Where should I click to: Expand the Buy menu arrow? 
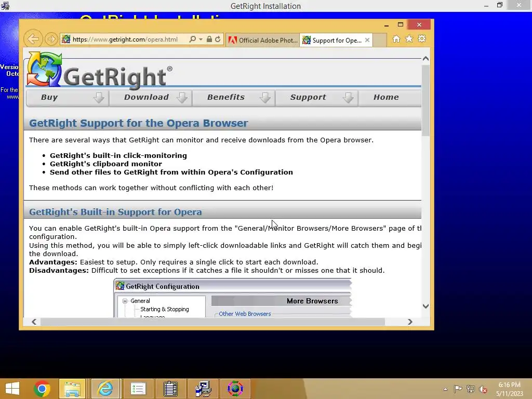pos(99,97)
